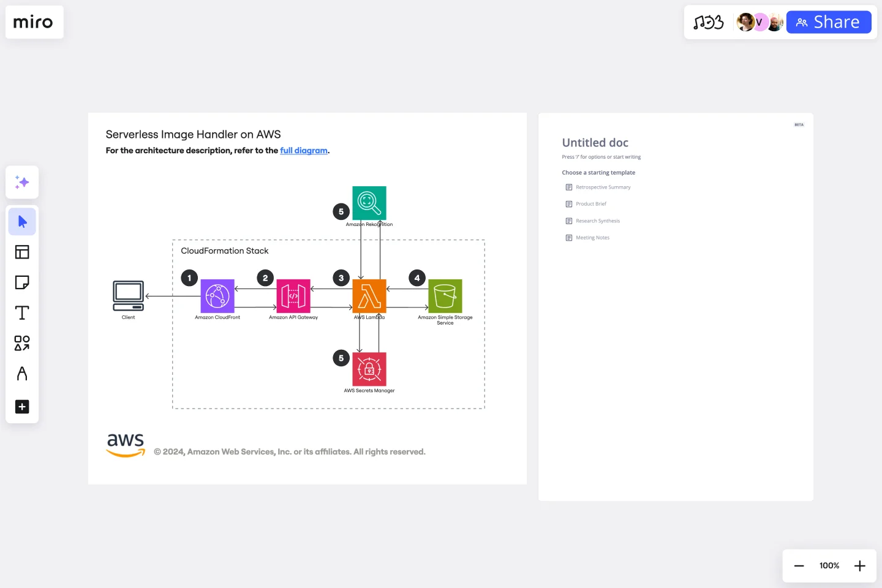This screenshot has width=882, height=588.
Task: Zoom in with plus button
Action: point(860,566)
